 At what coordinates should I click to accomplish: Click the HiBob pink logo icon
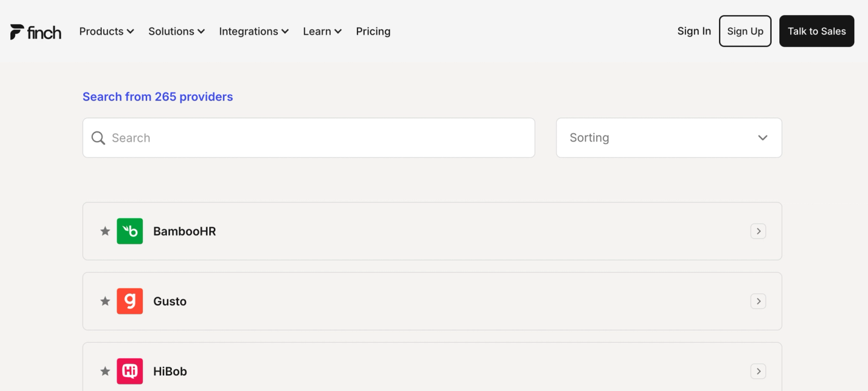point(130,371)
